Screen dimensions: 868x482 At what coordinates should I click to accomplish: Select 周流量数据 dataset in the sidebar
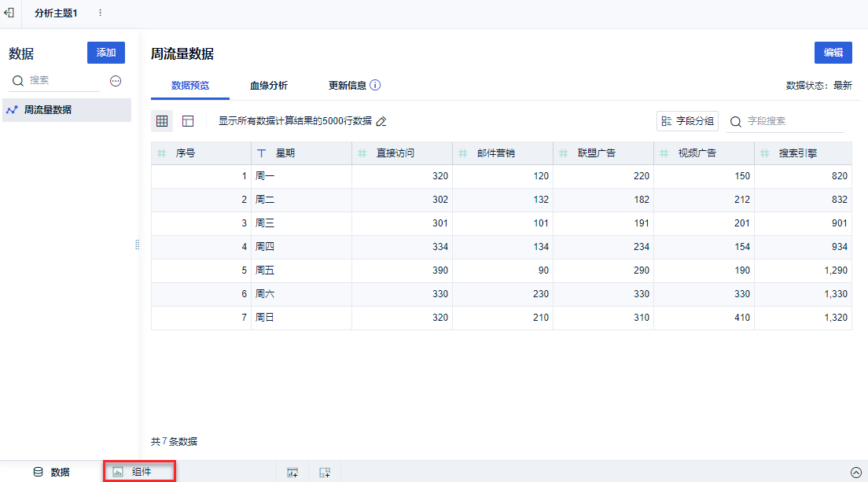(47, 110)
